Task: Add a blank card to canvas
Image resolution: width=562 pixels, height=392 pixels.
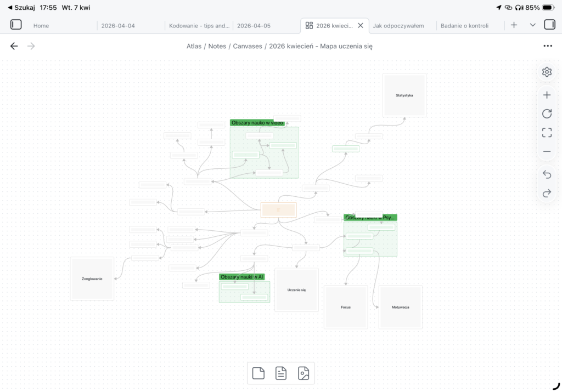Action: tap(258, 373)
